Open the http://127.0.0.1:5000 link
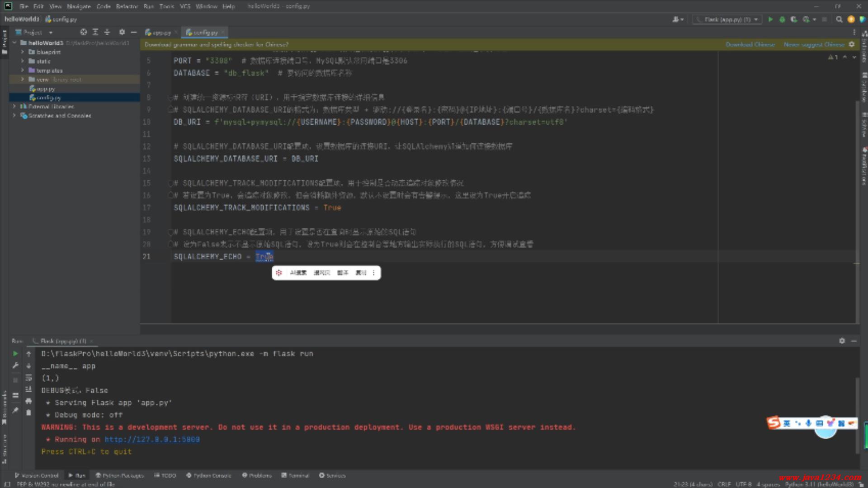 point(152,439)
